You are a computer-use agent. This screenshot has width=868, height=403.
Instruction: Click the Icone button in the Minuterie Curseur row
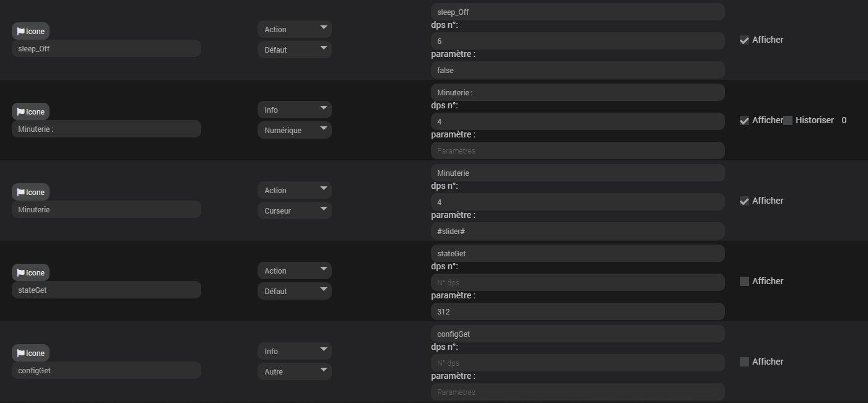(x=30, y=192)
